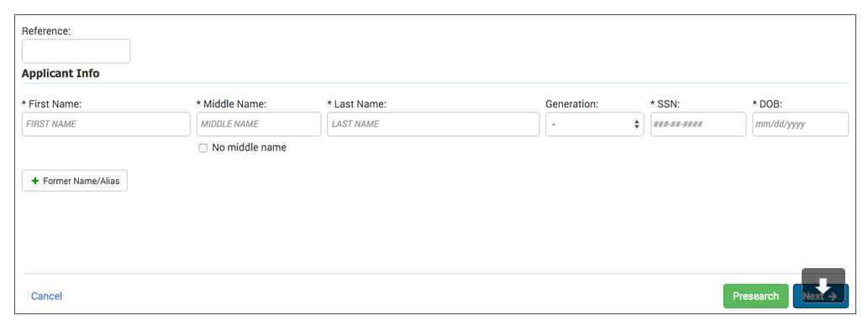Run the Presearch button
This screenshot has height=326, width=868.
(755, 296)
